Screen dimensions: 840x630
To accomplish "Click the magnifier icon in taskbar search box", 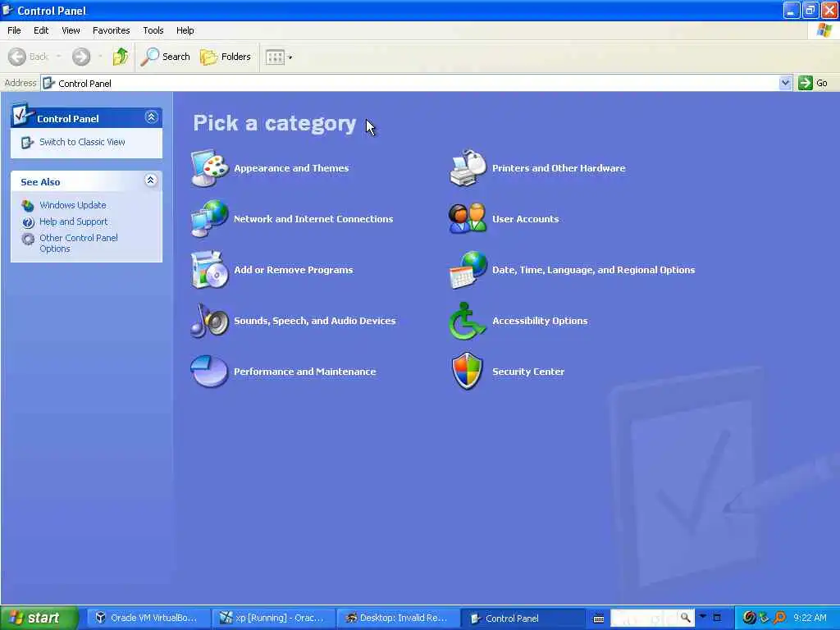I will [685, 618].
